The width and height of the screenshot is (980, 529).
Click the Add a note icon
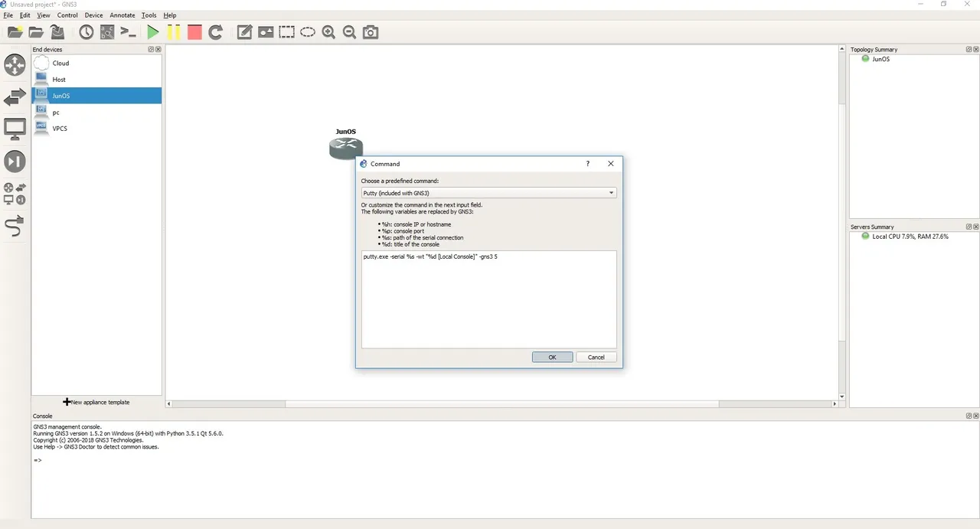pos(244,32)
